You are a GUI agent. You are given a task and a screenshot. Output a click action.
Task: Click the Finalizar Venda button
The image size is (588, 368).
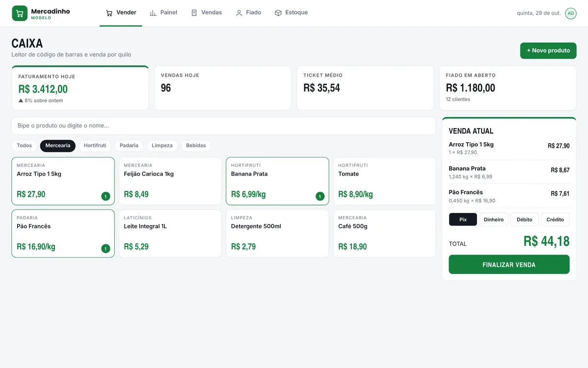click(509, 264)
